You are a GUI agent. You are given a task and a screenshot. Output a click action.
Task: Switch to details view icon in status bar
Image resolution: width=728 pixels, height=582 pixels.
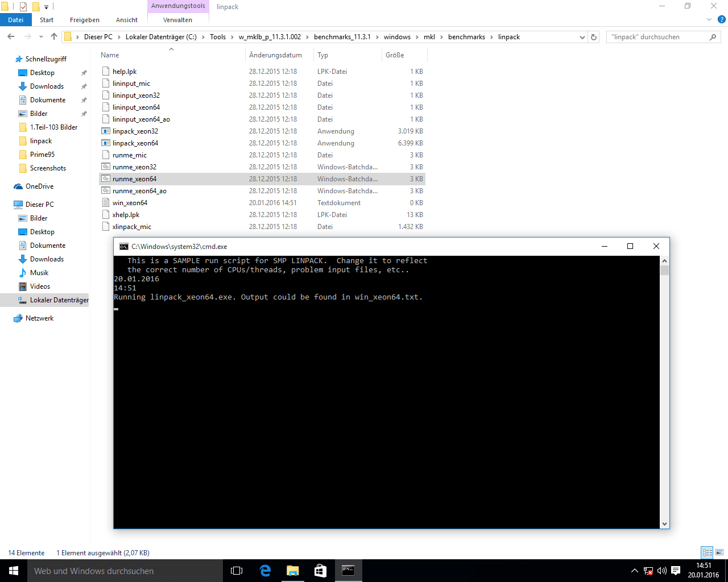pyautogui.click(x=707, y=552)
